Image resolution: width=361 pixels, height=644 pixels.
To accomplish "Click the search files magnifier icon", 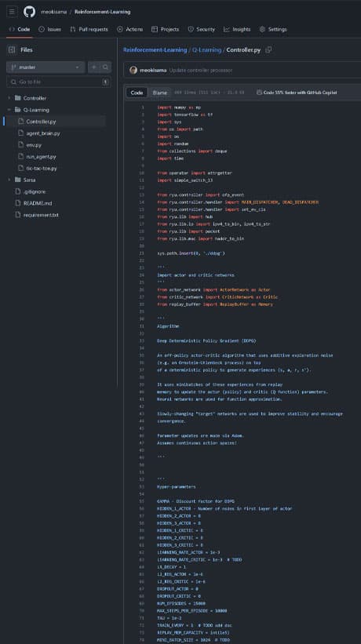I will click(105, 67).
